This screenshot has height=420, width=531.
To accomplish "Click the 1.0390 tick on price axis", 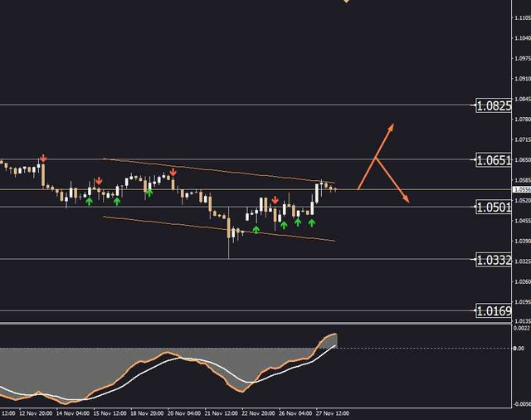I will pyautogui.click(x=523, y=242).
